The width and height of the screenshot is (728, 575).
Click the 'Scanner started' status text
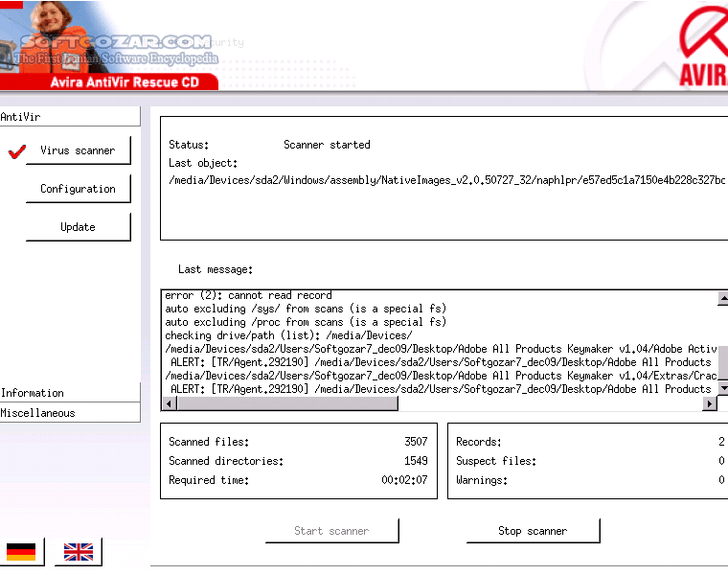pos(327,145)
